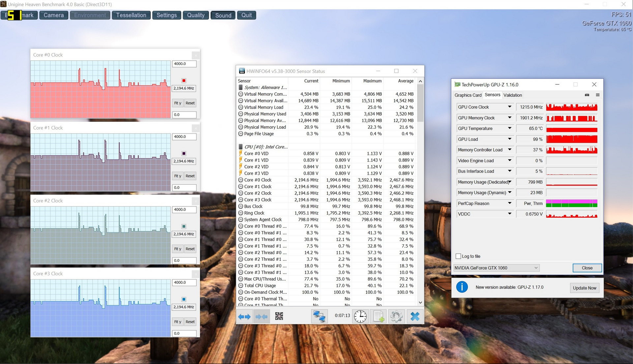Open the GPU Memory Clock dropdown arrow
Screen dimensions: 633x364
click(x=510, y=118)
